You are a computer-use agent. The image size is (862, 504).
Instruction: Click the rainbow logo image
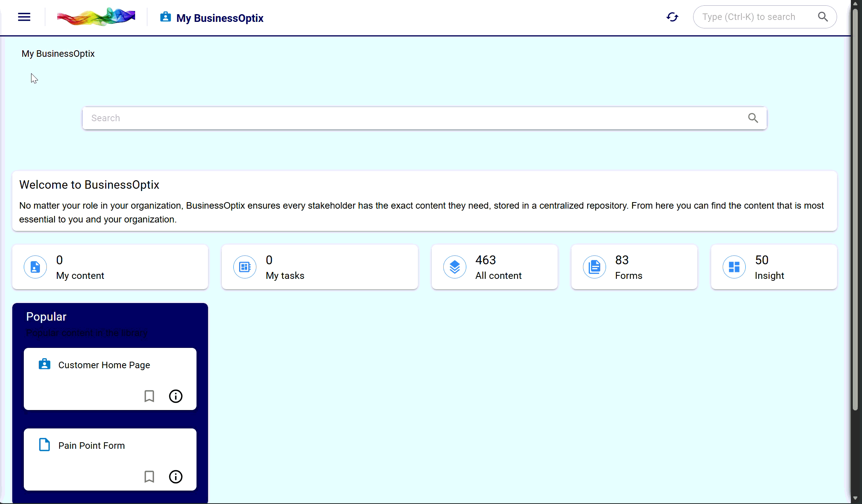96,17
